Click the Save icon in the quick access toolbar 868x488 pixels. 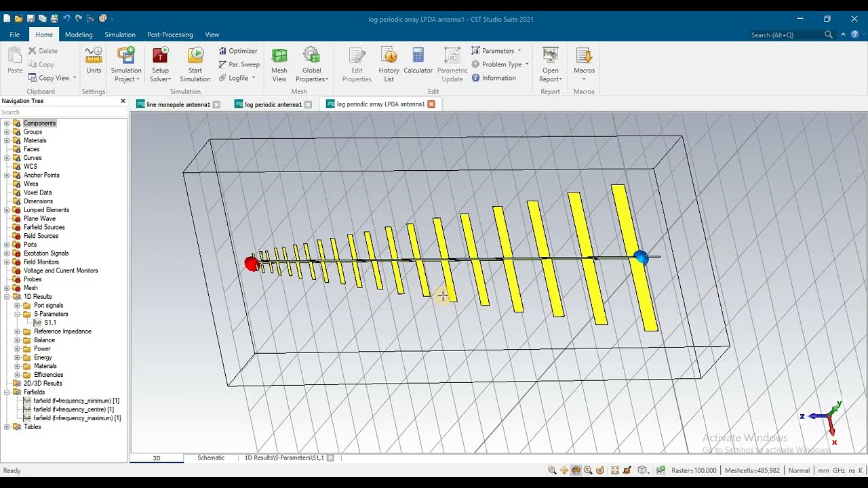(x=31, y=18)
